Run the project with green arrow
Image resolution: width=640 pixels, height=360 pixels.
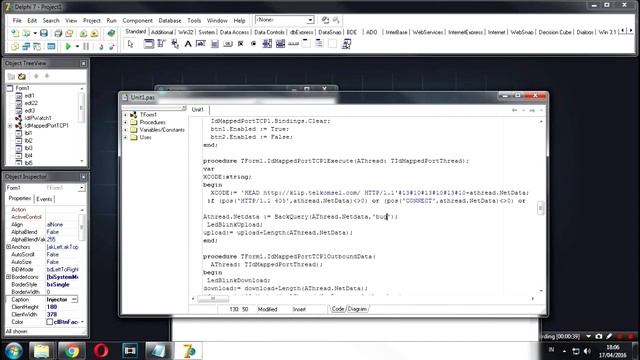pyautogui.click(x=68, y=47)
